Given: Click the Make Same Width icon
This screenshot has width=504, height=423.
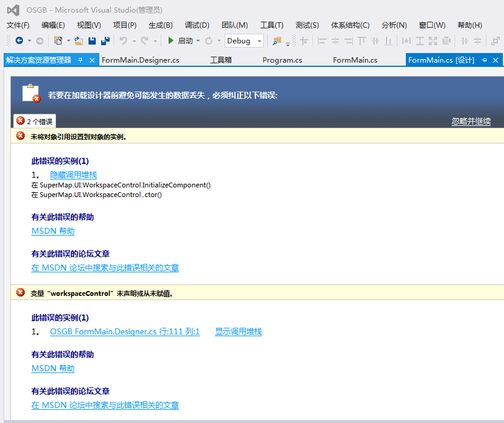Looking at the screenshot, I should (406, 41).
